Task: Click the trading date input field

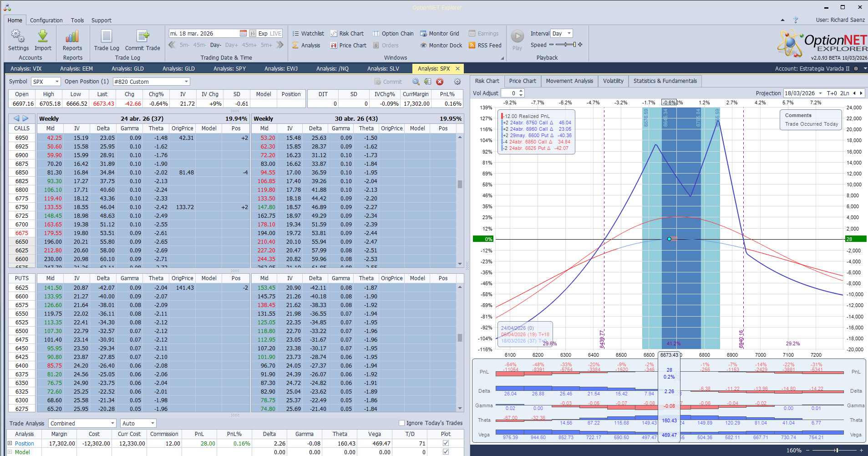Action: pos(204,33)
